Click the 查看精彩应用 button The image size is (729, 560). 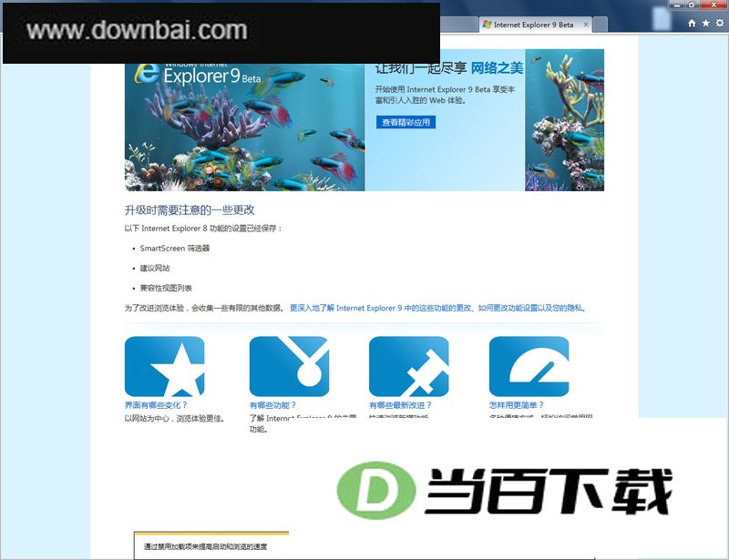point(406,122)
